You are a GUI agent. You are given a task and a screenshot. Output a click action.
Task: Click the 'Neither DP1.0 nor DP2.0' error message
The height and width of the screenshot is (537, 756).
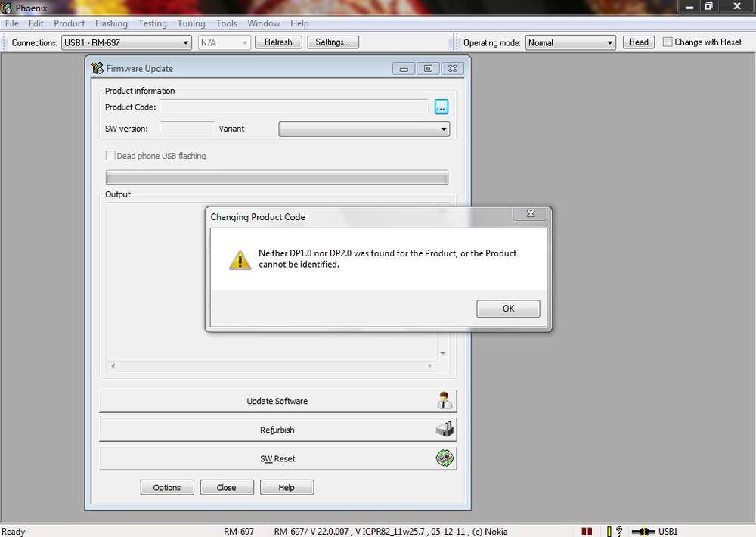coord(387,259)
